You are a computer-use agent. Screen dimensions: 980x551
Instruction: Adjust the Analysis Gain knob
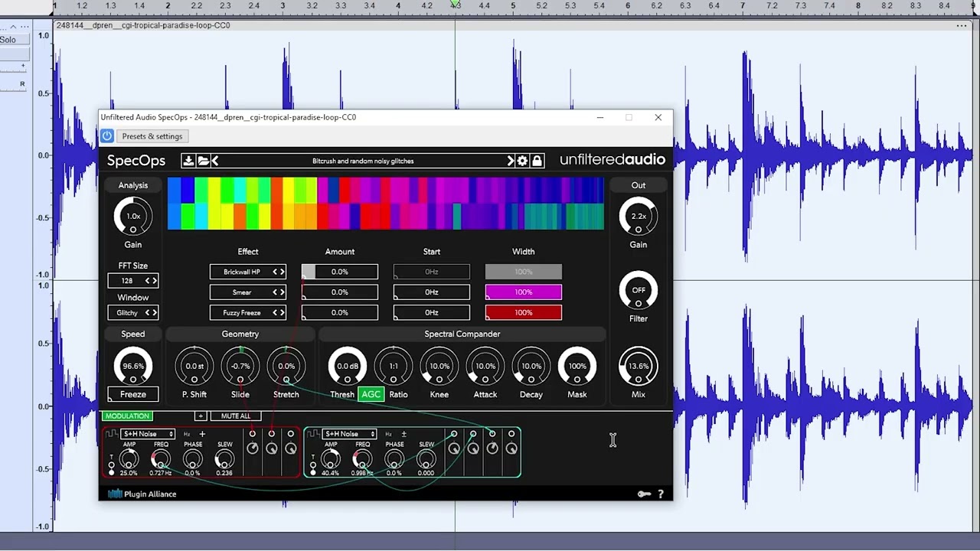point(132,217)
